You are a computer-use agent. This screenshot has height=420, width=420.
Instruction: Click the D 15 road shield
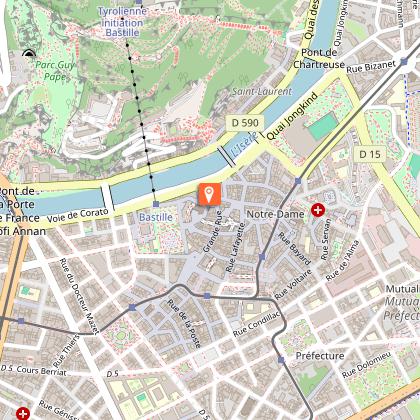[x=370, y=154]
